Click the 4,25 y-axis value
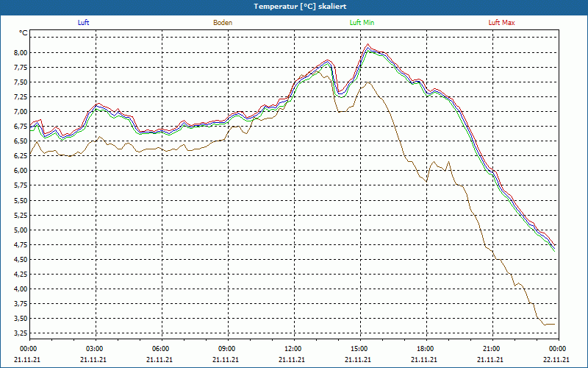 click(21, 274)
